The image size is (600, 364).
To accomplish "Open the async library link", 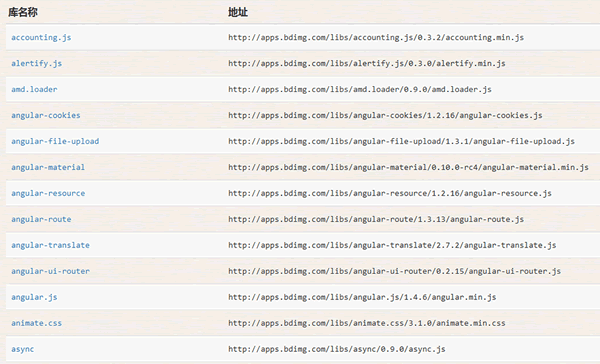I will (x=23, y=349).
